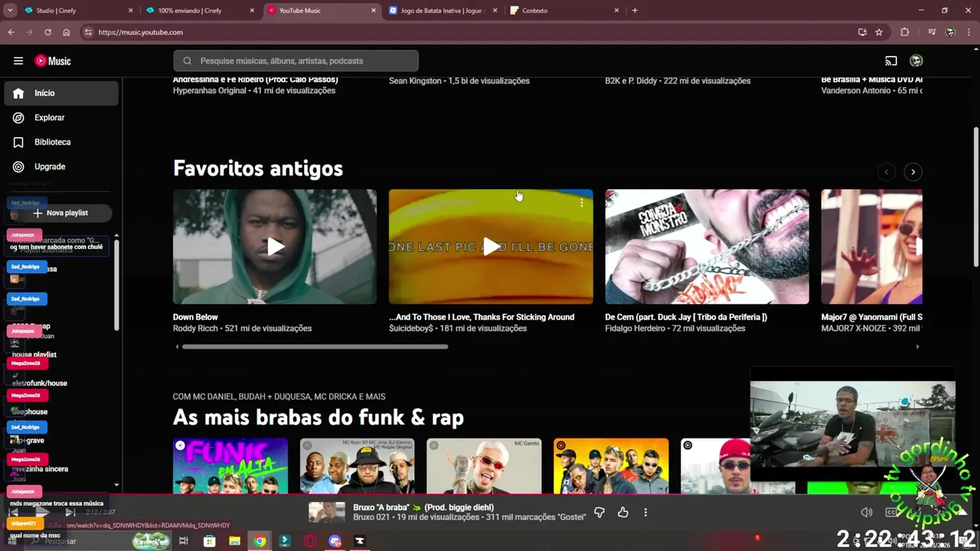Reload the page

pos(47,32)
